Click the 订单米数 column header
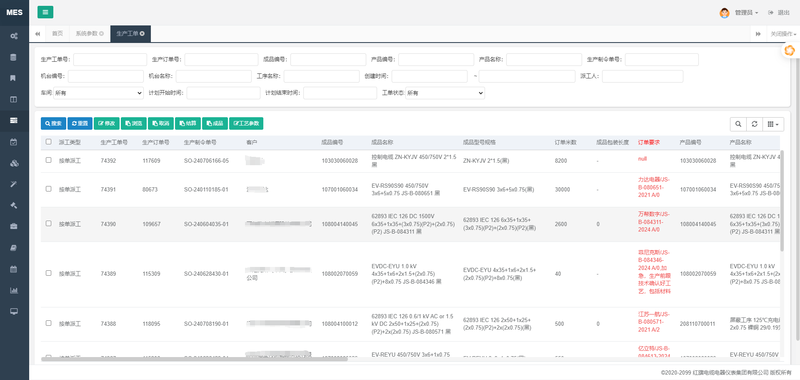Viewport: 800px width, 380px height. pyautogui.click(x=565, y=142)
